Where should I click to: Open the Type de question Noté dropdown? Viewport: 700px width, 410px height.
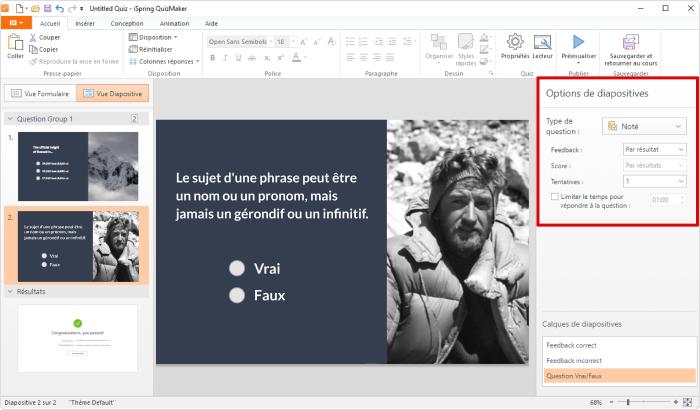(x=644, y=126)
